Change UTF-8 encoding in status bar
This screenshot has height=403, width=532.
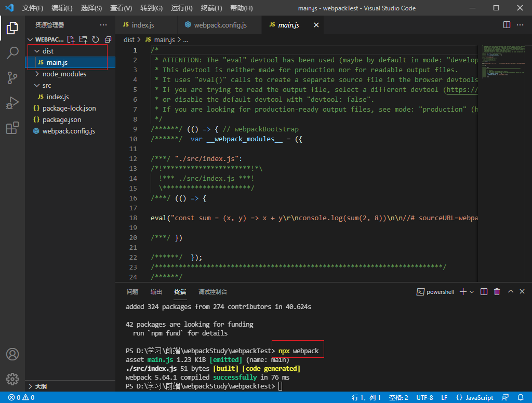(424, 398)
